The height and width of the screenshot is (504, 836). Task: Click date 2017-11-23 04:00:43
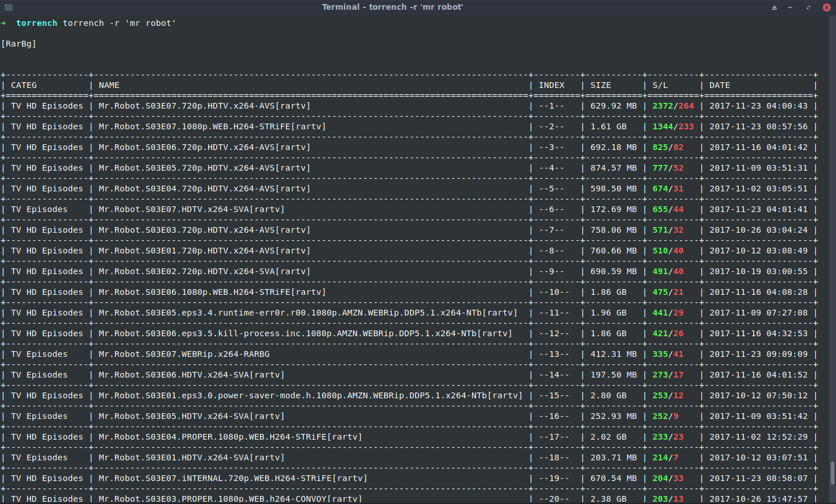point(758,106)
